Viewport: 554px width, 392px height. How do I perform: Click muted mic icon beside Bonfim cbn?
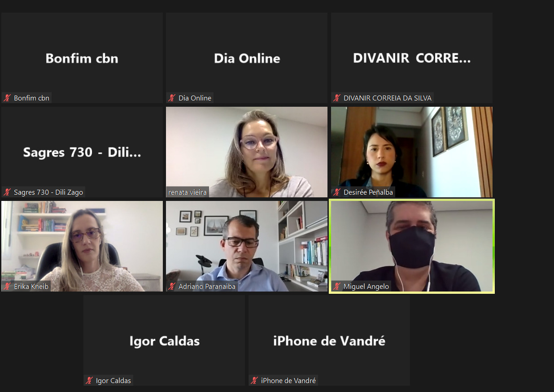(x=7, y=98)
